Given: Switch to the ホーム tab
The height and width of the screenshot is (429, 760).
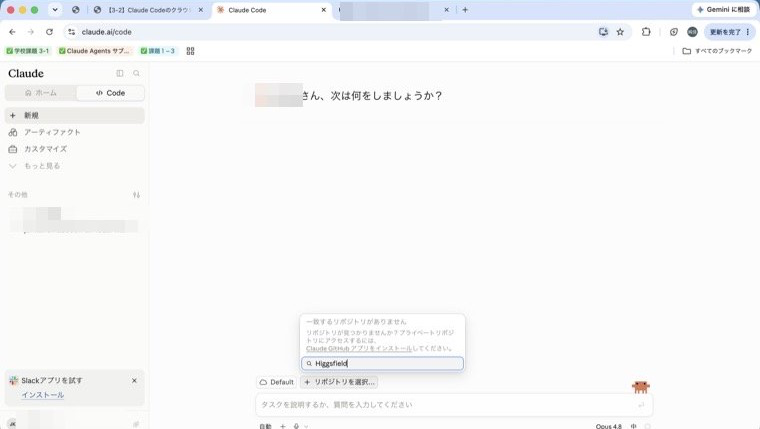Looking at the screenshot, I should [41, 93].
